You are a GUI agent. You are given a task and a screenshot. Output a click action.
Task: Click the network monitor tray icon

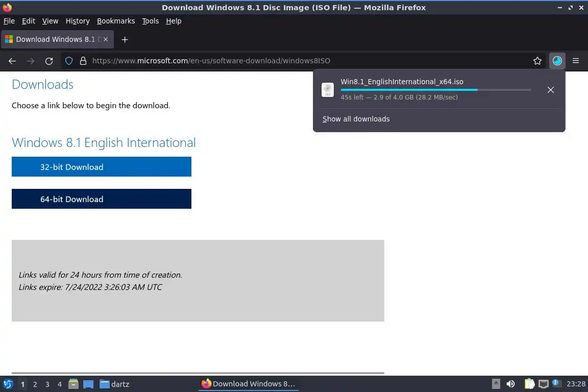(544, 384)
